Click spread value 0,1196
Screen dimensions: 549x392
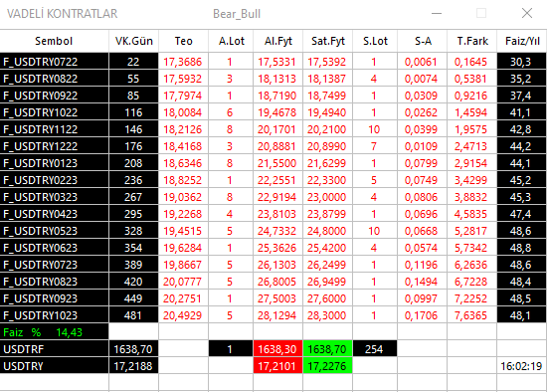pyautogui.click(x=422, y=265)
